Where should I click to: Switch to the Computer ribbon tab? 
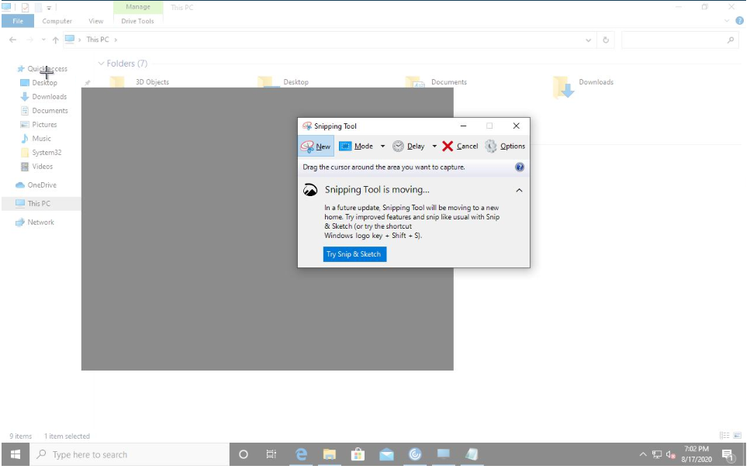57,21
